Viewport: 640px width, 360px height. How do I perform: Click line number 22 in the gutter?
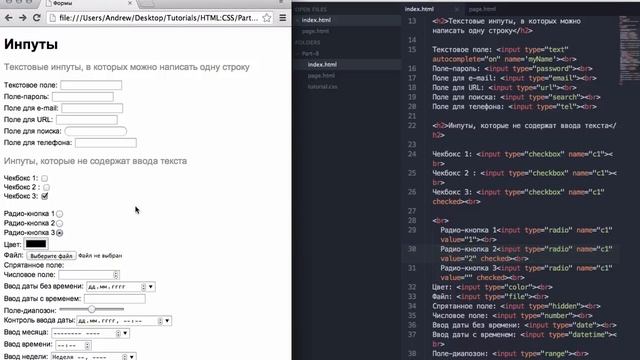pos(412,125)
